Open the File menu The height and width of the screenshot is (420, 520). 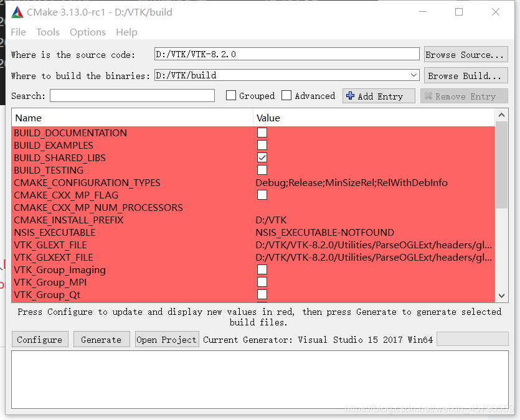click(18, 32)
